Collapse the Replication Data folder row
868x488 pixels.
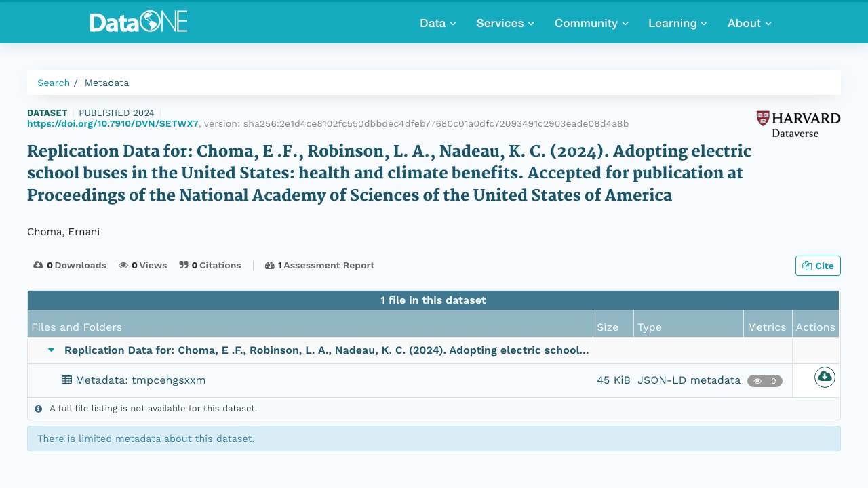tap(52, 350)
